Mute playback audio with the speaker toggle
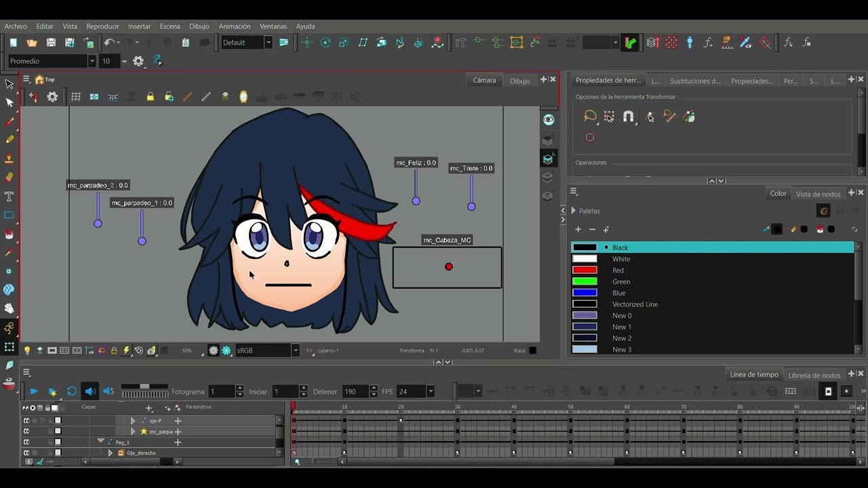 90,391
